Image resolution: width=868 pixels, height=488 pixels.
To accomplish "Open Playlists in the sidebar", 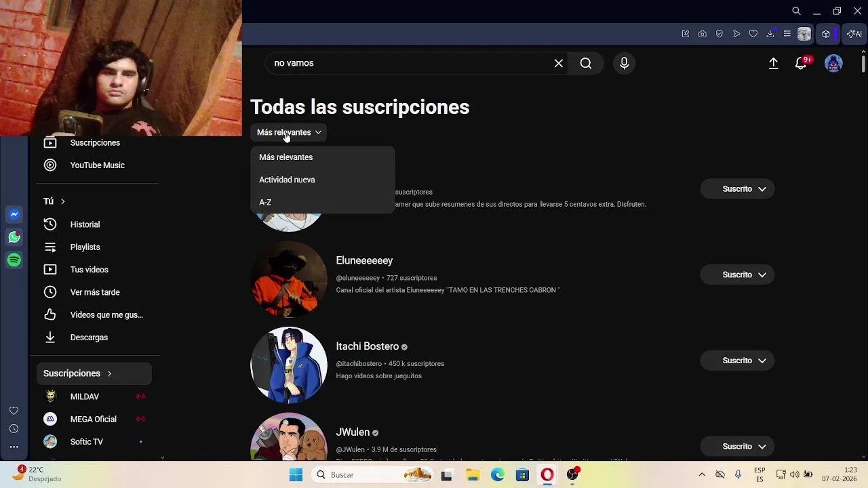I will coord(94,247).
